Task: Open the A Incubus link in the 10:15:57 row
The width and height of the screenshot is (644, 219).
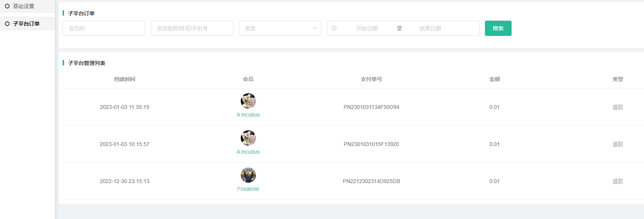Action: tap(248, 152)
